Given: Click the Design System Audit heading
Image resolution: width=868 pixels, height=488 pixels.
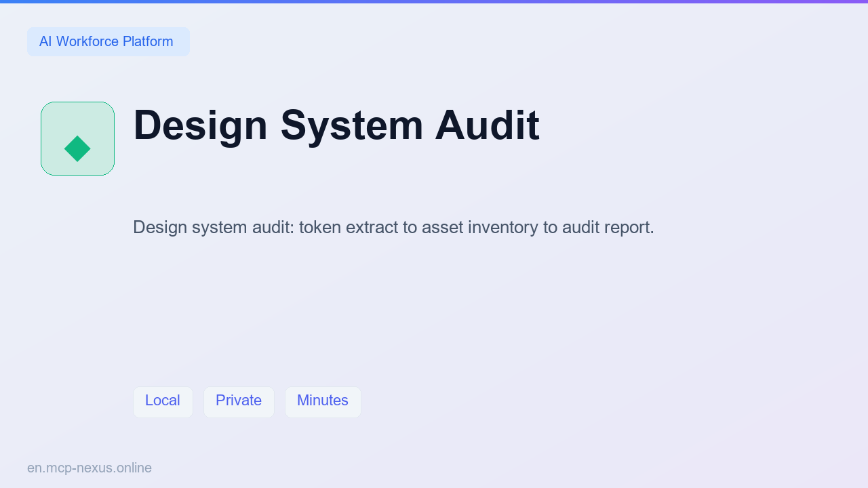Looking at the screenshot, I should click(336, 125).
